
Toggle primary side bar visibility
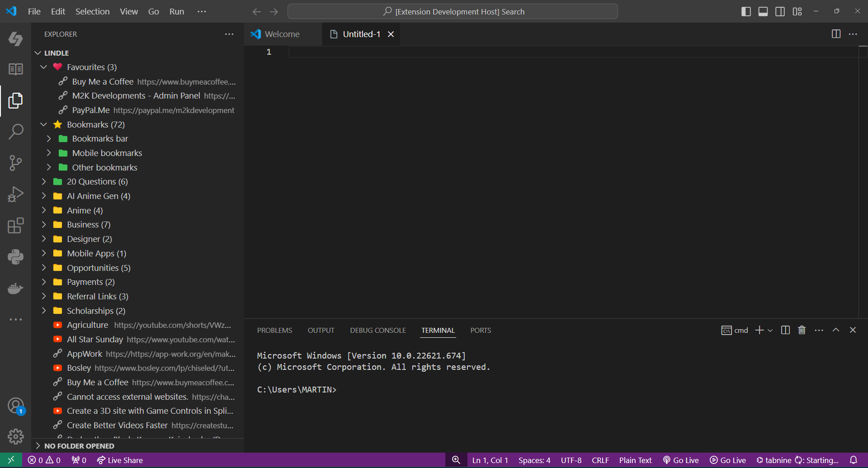746,11
